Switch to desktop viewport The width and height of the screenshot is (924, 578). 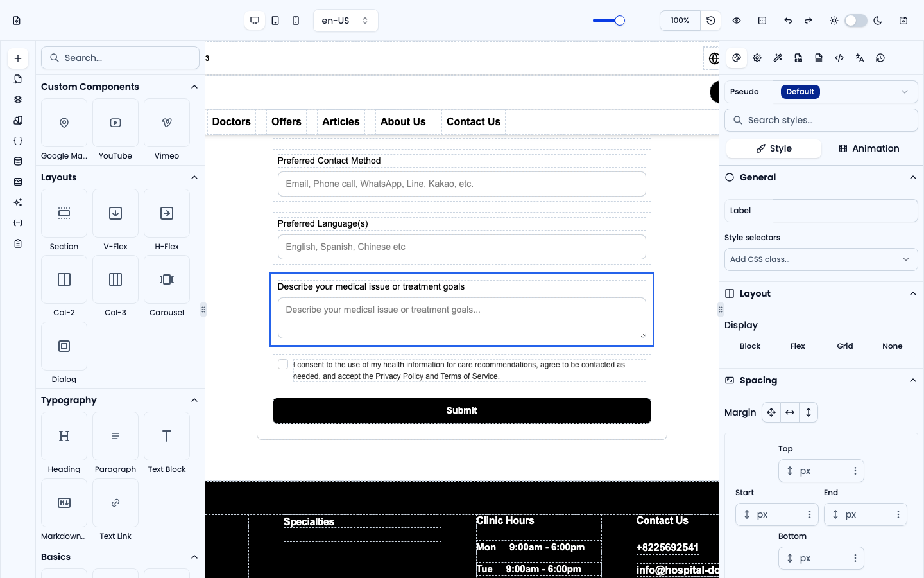coord(255,21)
